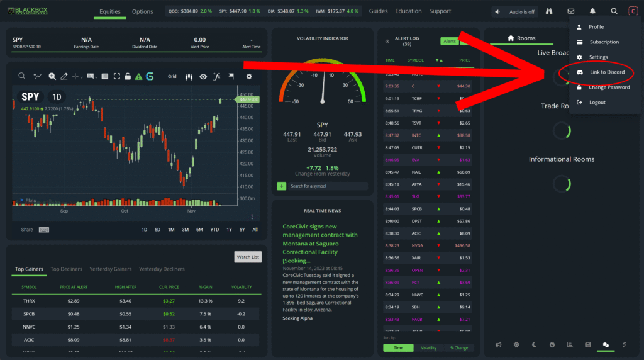Click the blue G logo icon in chart toolbar
The image size is (644, 360).
point(150,76)
